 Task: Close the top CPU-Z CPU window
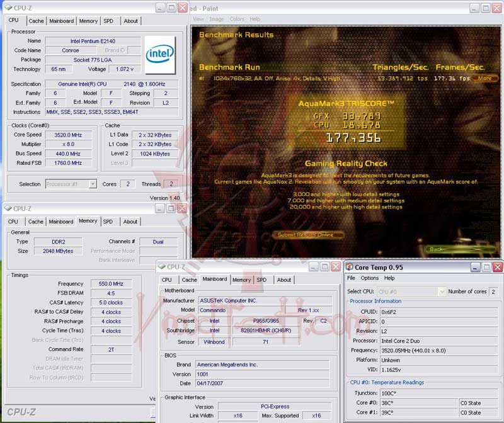tap(183, 8)
